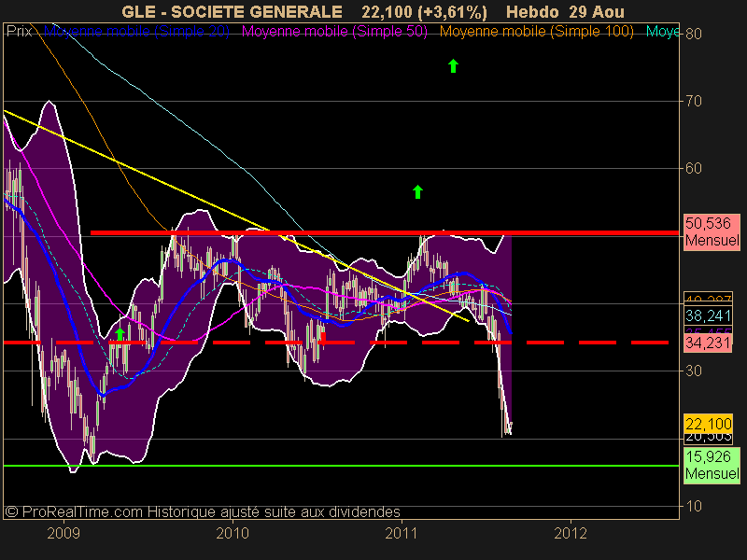Image resolution: width=747 pixels, height=560 pixels.
Task: Click the 2010 label on time axis
Action: 233,533
